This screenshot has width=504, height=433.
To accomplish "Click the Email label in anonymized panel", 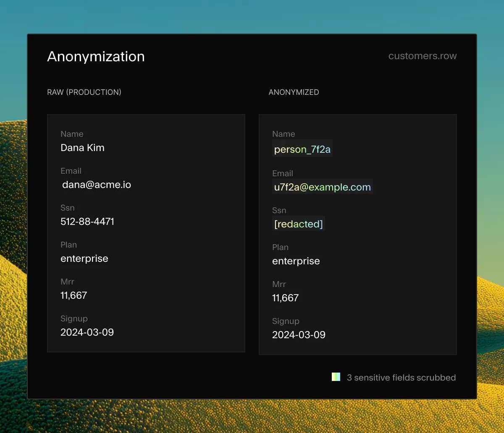I will click(283, 173).
